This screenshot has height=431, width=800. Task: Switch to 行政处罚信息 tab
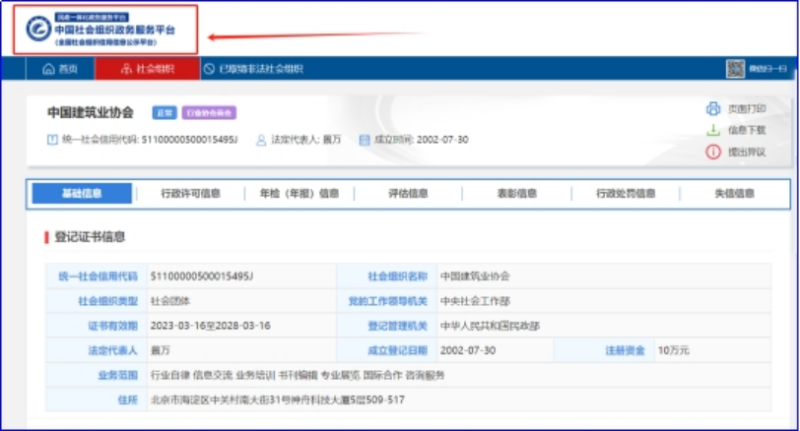pos(626,193)
